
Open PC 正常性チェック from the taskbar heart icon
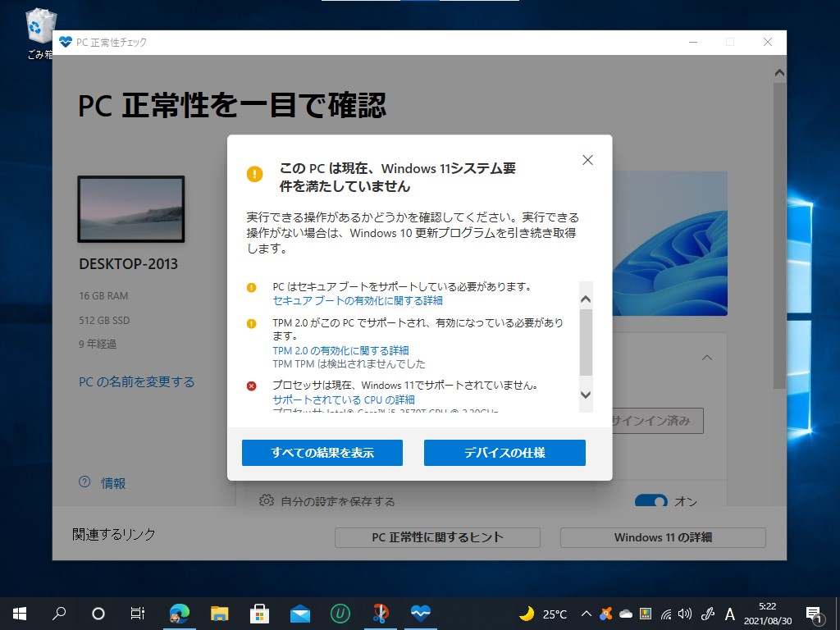[x=420, y=613]
